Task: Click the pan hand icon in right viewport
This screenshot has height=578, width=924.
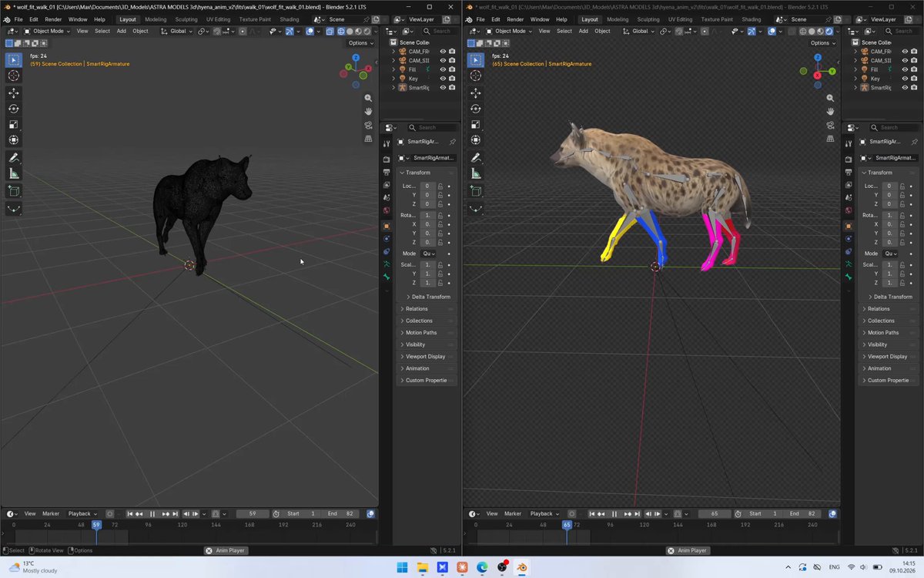Action: point(830,112)
